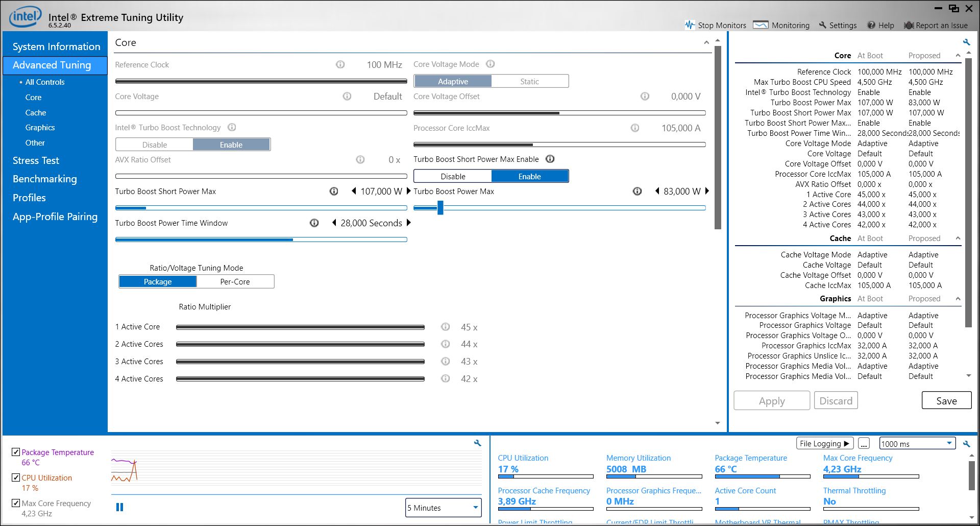
Task: Show info for Intel Turbo Boost Technology
Action: point(232,127)
